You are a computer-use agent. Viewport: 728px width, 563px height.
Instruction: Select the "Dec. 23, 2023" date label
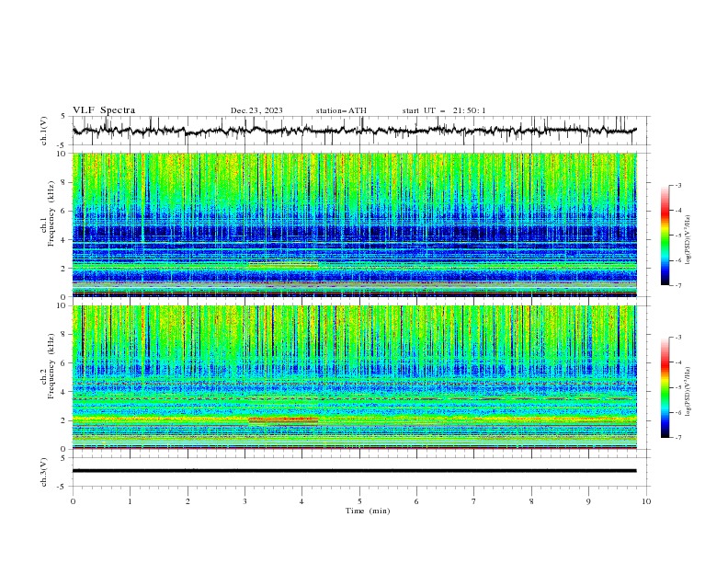pyautogui.click(x=256, y=110)
